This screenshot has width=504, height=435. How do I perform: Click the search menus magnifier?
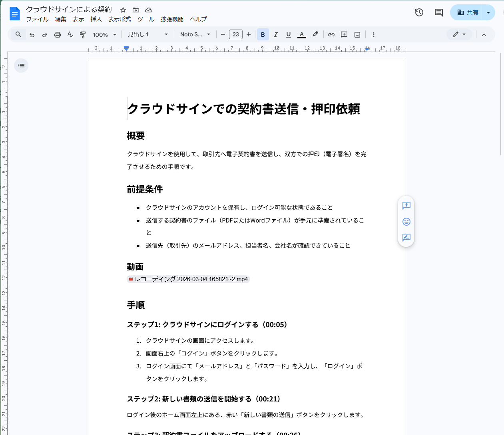click(x=18, y=35)
